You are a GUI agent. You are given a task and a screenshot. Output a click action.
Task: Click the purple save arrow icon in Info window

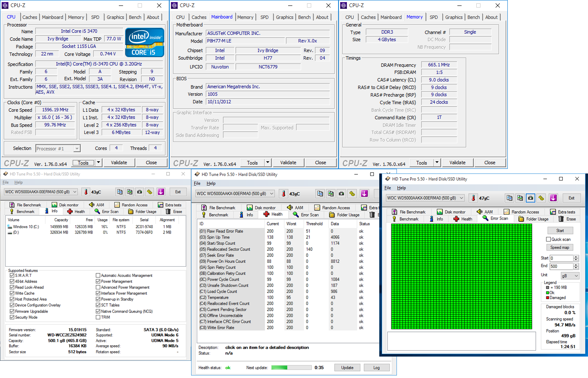161,192
